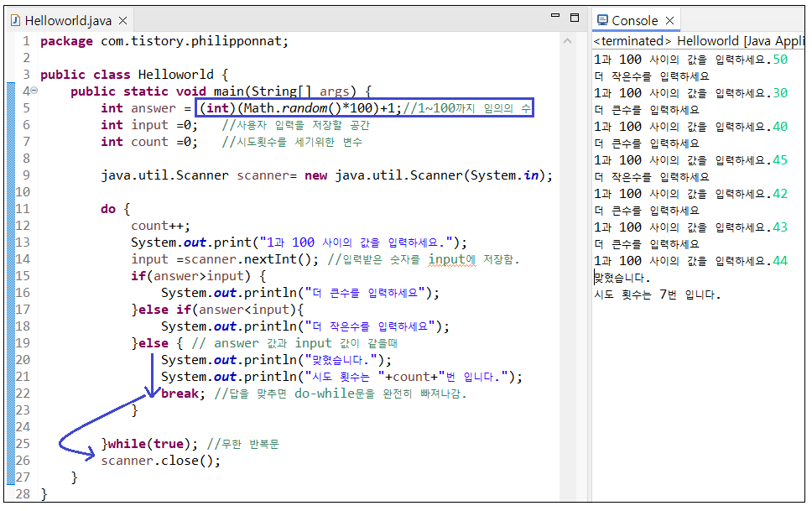Close the Console view tab

tap(669, 21)
